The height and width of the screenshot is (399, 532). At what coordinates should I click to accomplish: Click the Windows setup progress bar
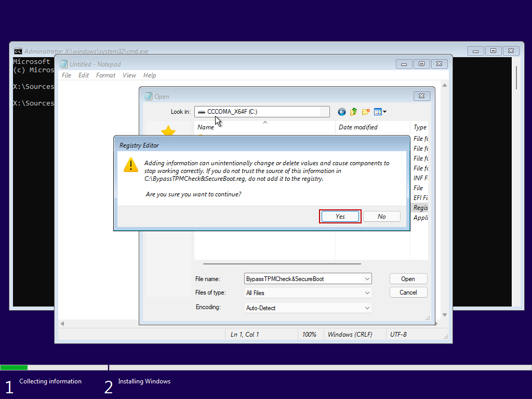pos(266,367)
